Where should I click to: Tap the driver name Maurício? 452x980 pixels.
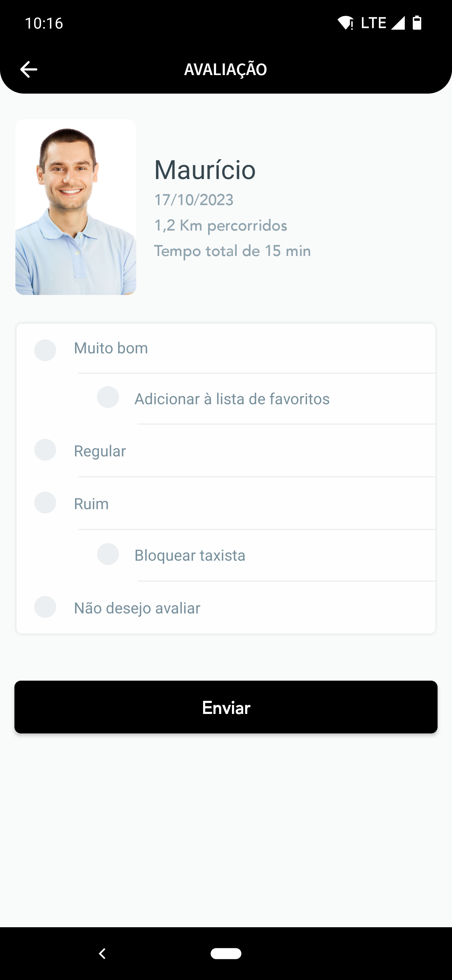[205, 170]
